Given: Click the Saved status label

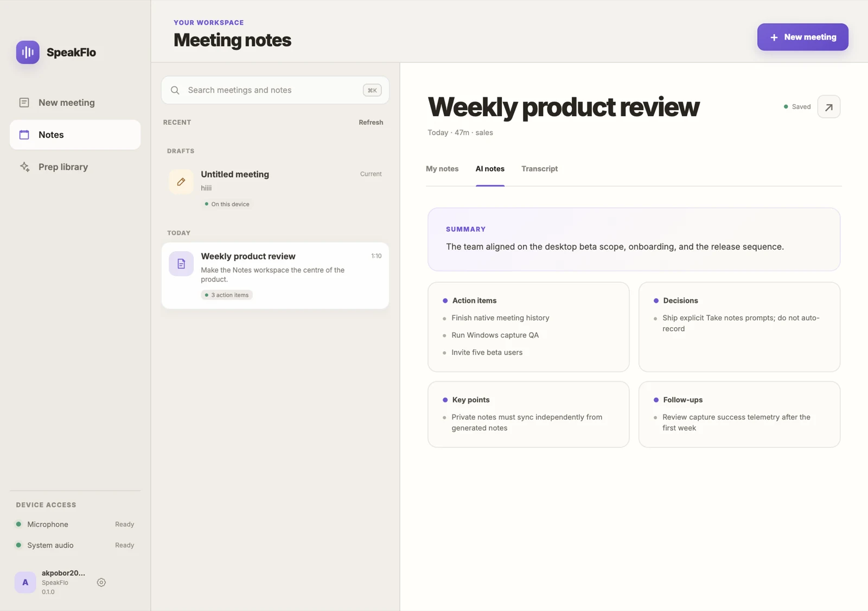Looking at the screenshot, I should 801,107.
